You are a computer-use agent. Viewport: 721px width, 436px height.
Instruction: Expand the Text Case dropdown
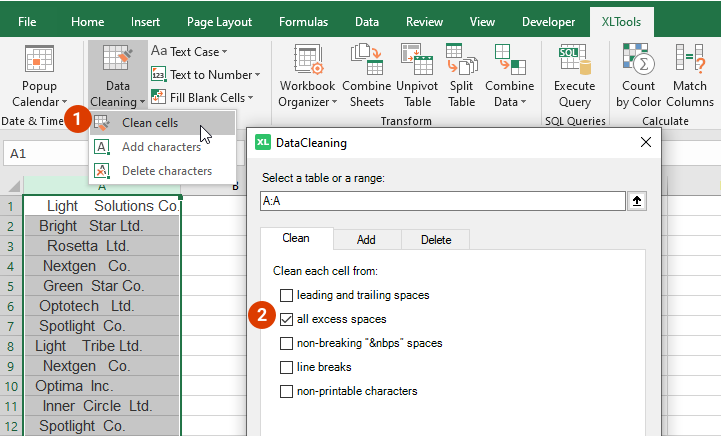point(190,51)
